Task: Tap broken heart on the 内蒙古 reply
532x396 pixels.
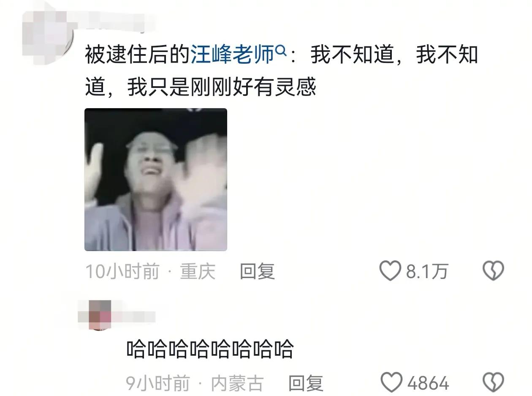Action: point(493,382)
